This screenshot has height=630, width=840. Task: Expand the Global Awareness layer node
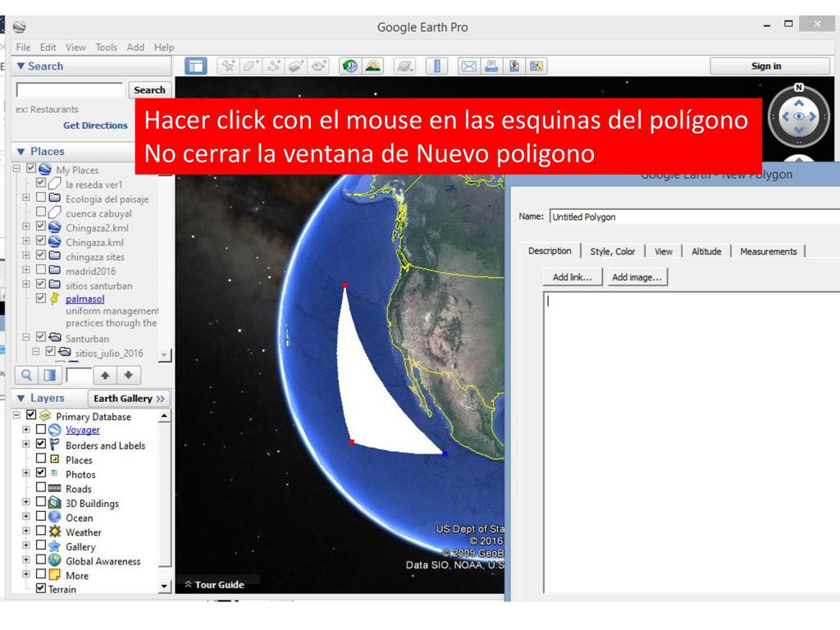[25, 559]
